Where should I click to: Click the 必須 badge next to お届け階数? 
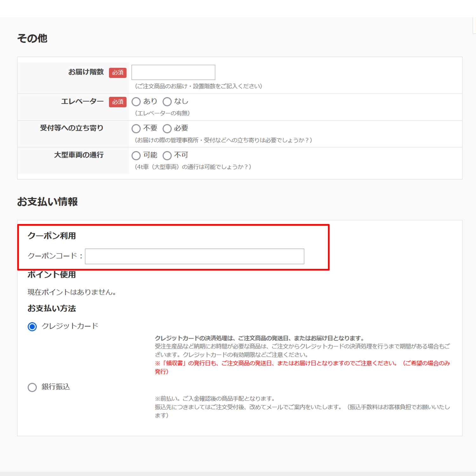118,73
